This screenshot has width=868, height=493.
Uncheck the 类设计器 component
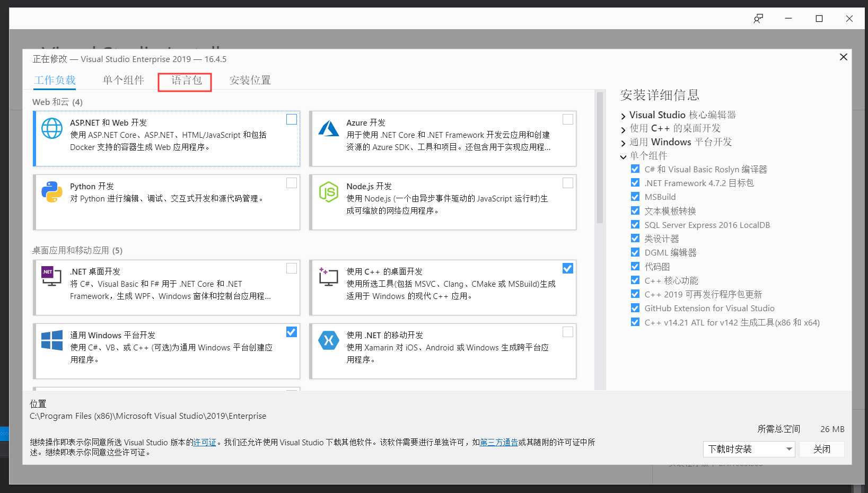[x=635, y=238]
